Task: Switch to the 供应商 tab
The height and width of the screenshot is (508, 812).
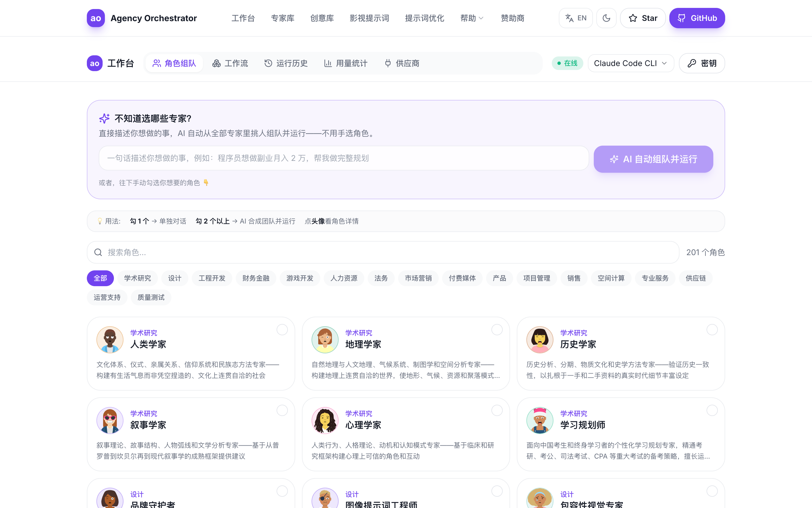Action: [402, 63]
